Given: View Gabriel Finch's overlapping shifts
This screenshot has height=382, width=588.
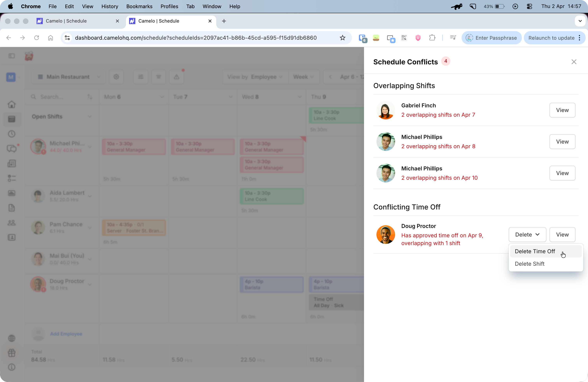Looking at the screenshot, I should pyautogui.click(x=562, y=110).
